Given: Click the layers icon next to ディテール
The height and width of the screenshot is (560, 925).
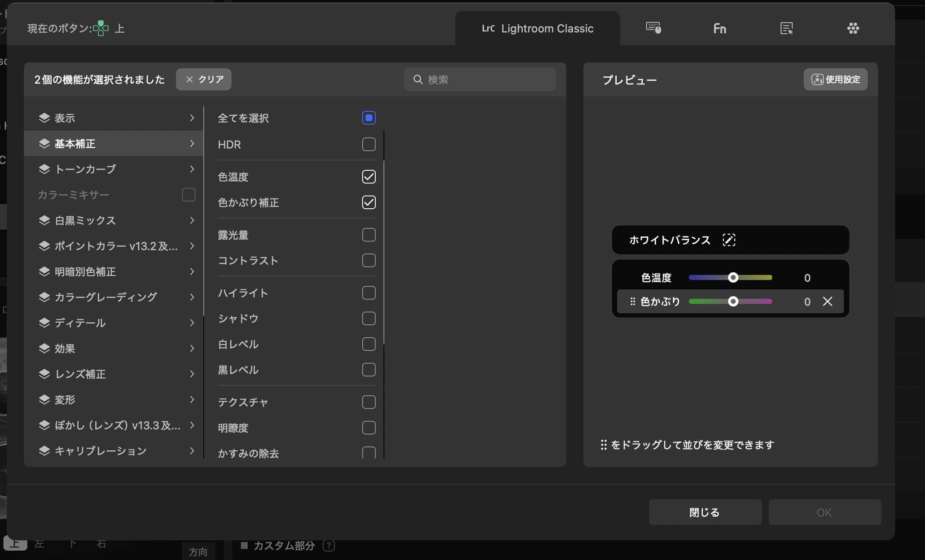Looking at the screenshot, I should pos(44,323).
